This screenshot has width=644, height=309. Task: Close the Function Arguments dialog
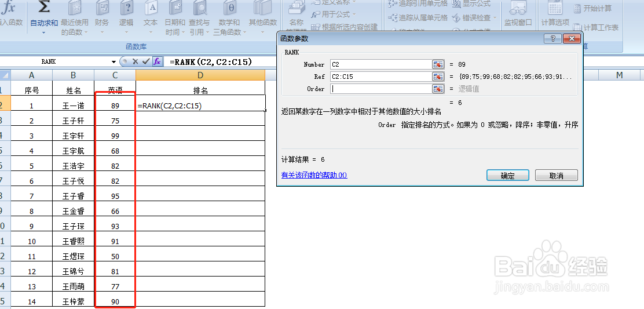(x=572, y=39)
